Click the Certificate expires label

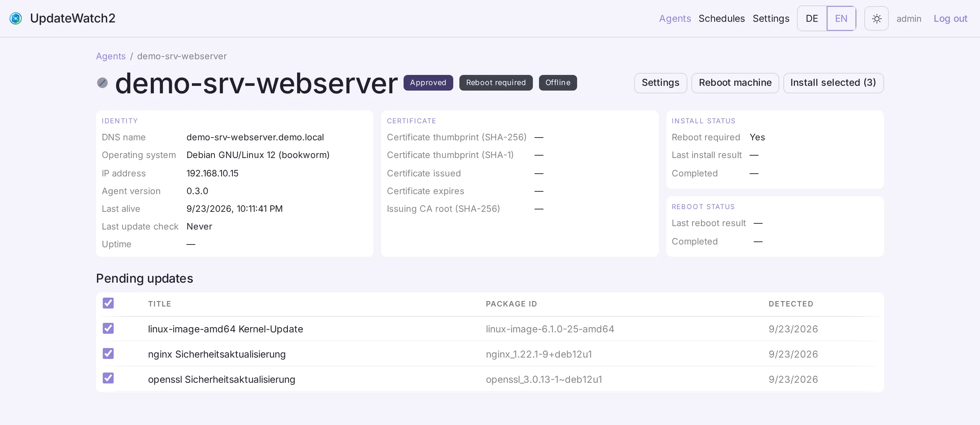(x=425, y=191)
